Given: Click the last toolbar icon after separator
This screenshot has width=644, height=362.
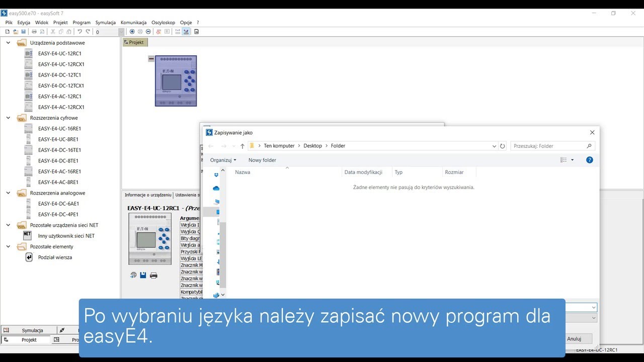Looking at the screenshot, I should 197,32.
